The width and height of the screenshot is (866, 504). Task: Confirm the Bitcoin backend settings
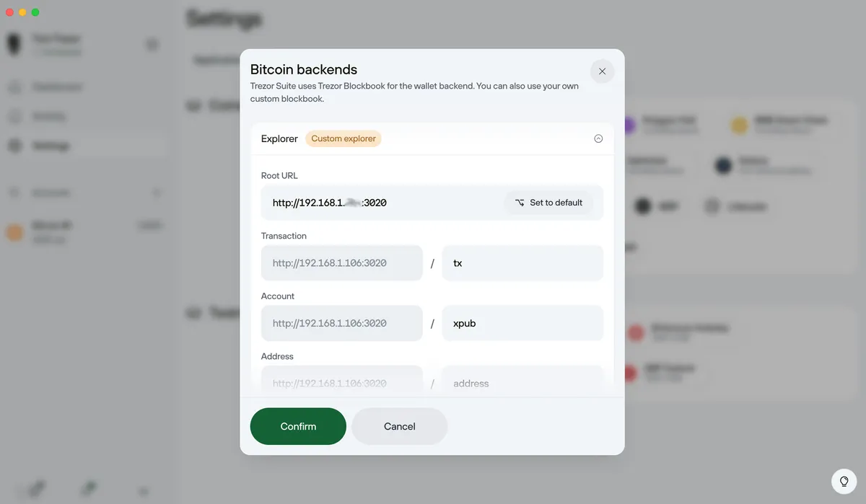tap(298, 426)
